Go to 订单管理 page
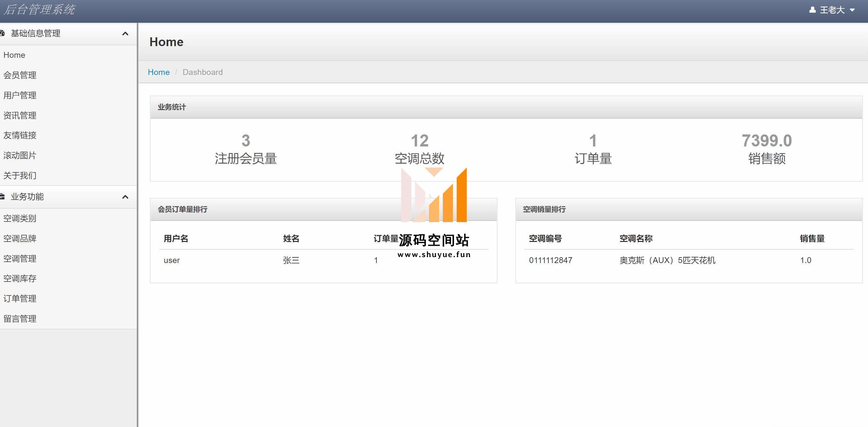This screenshot has height=427, width=868. coord(20,299)
